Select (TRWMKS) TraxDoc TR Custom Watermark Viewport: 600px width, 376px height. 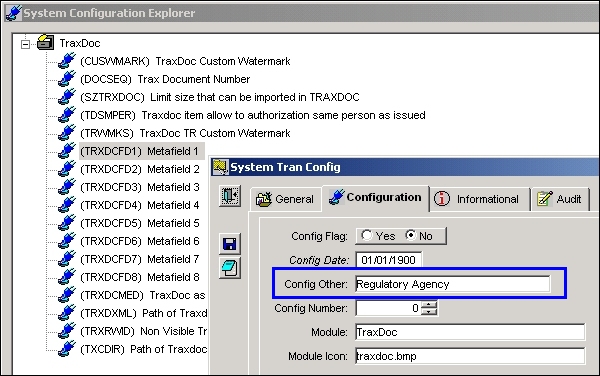(x=185, y=133)
